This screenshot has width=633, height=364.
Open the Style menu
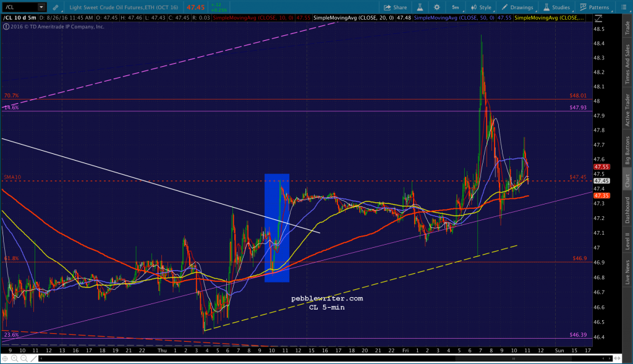click(481, 7)
